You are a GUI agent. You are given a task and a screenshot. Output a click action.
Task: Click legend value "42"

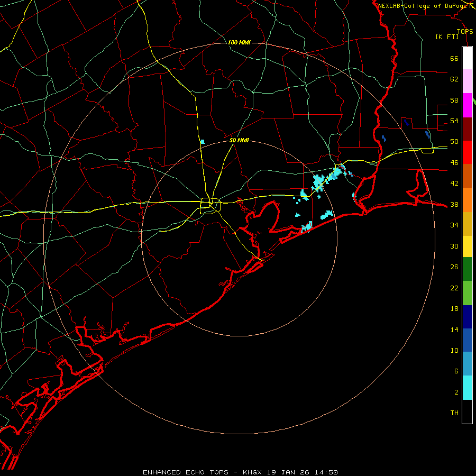pos(454,184)
